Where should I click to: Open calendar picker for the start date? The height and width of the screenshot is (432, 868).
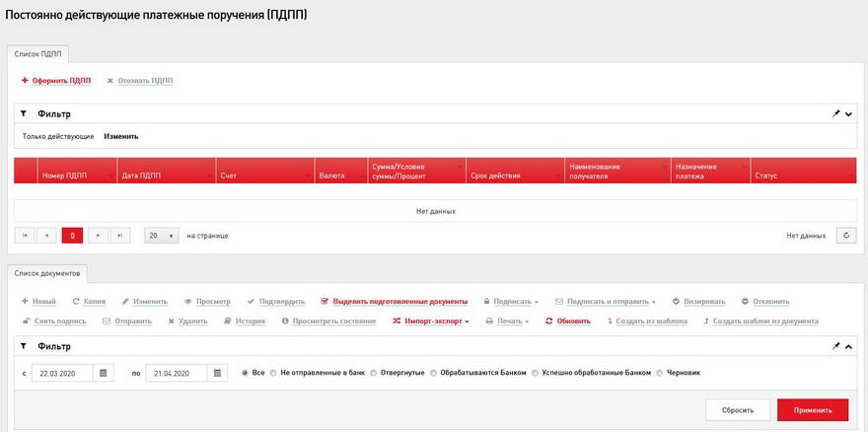(104, 373)
